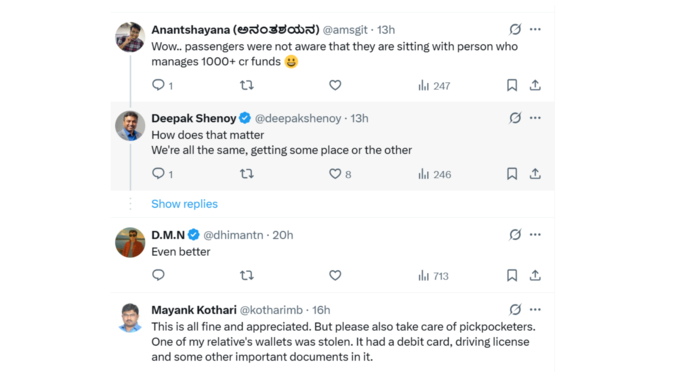Screen dimensions: 680x383
Task: Open @deepakshenoy profile handle
Action: click(298, 118)
